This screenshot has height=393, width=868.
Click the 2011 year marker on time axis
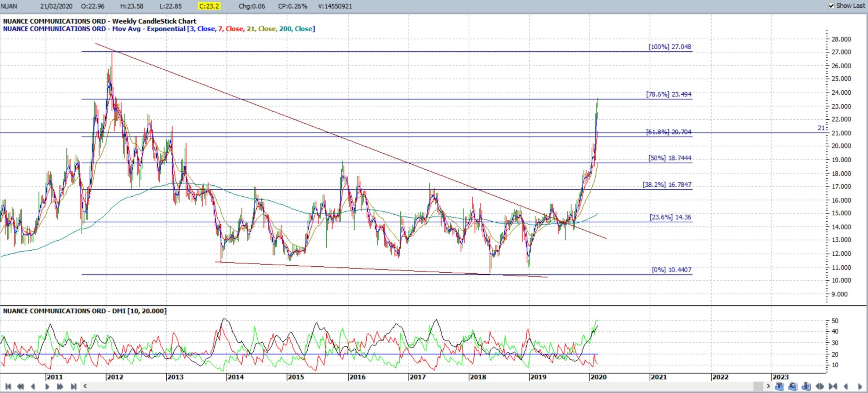(x=55, y=377)
